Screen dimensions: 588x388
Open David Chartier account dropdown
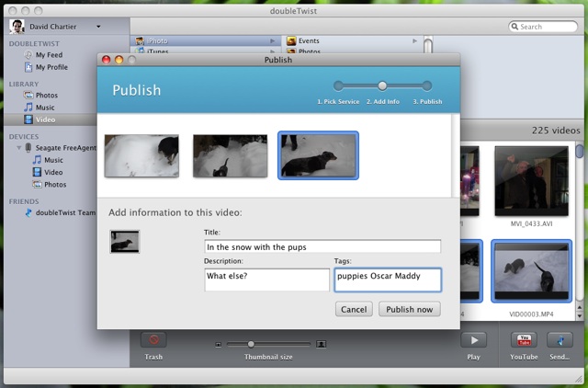pyautogui.click(x=98, y=27)
